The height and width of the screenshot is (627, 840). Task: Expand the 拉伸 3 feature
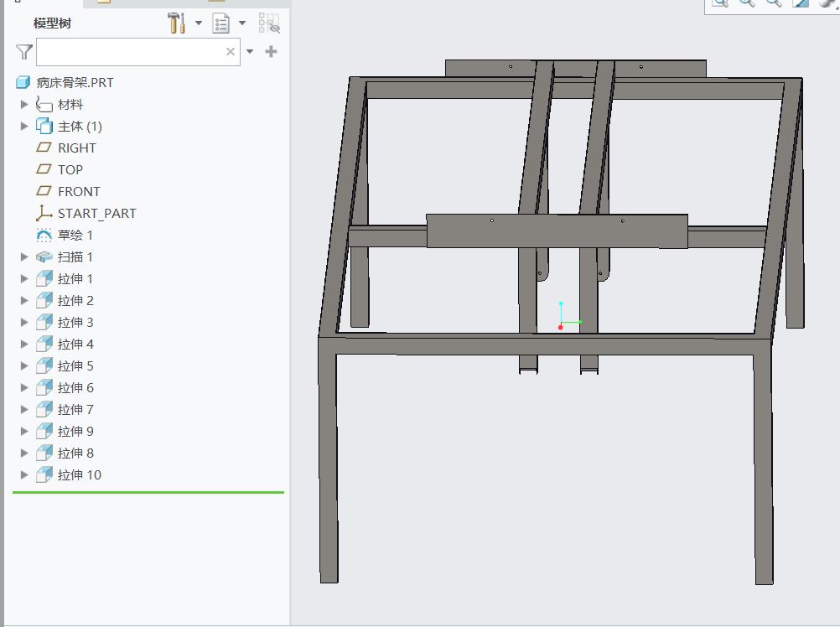pos(24,323)
